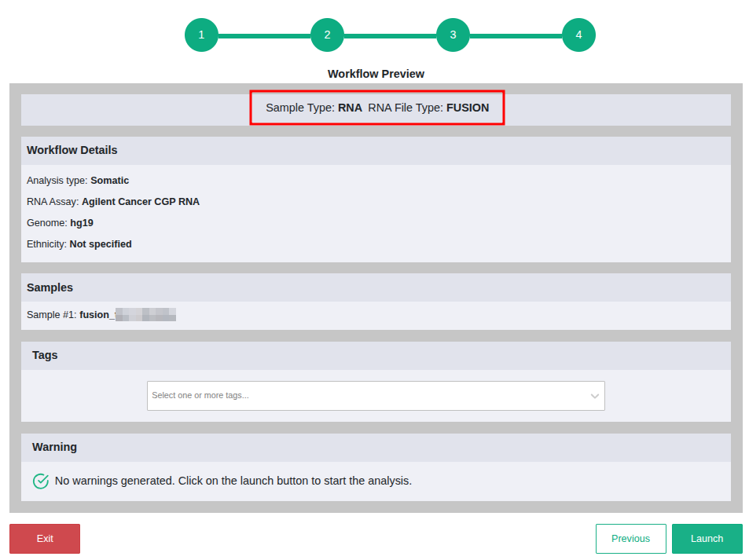Select step 3 circle in the stepper
This screenshot has height=560, width=749.
click(453, 35)
